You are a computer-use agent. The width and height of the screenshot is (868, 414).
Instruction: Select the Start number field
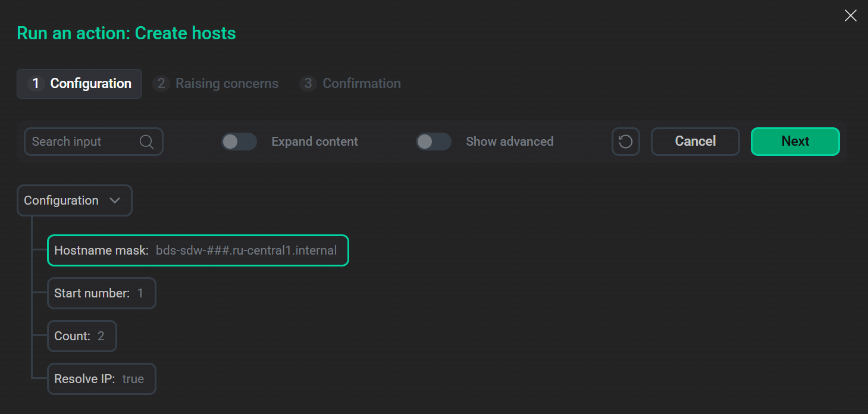click(101, 293)
